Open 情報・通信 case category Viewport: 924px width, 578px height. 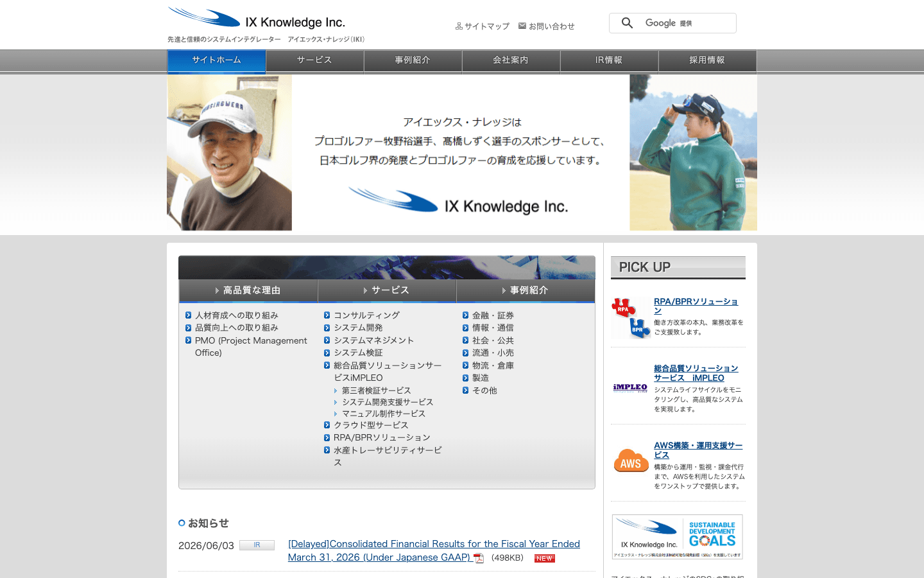click(x=493, y=328)
